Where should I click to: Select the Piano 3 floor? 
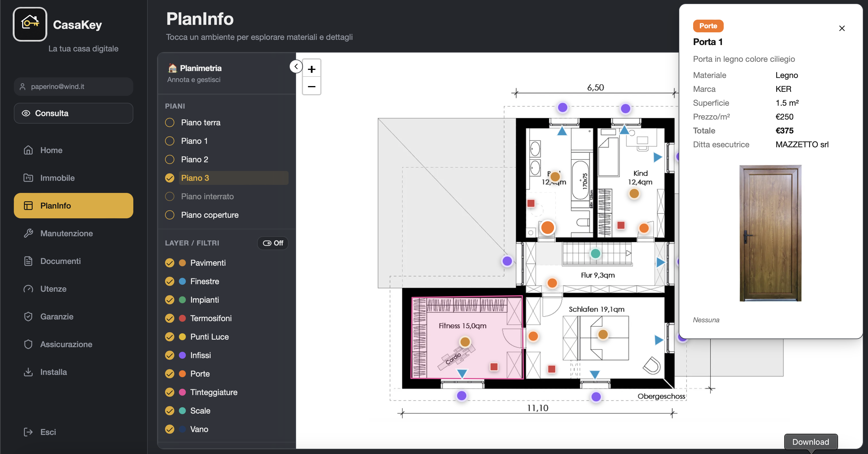tap(227, 178)
